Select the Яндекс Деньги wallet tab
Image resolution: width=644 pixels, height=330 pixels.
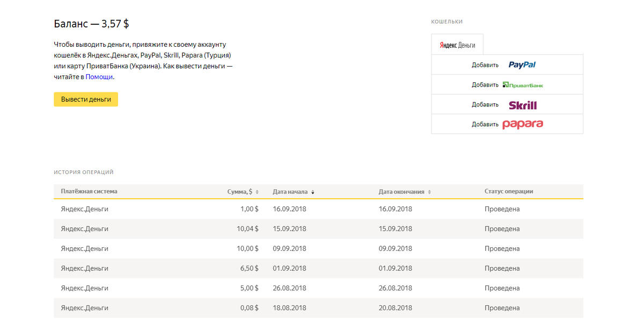point(457,45)
